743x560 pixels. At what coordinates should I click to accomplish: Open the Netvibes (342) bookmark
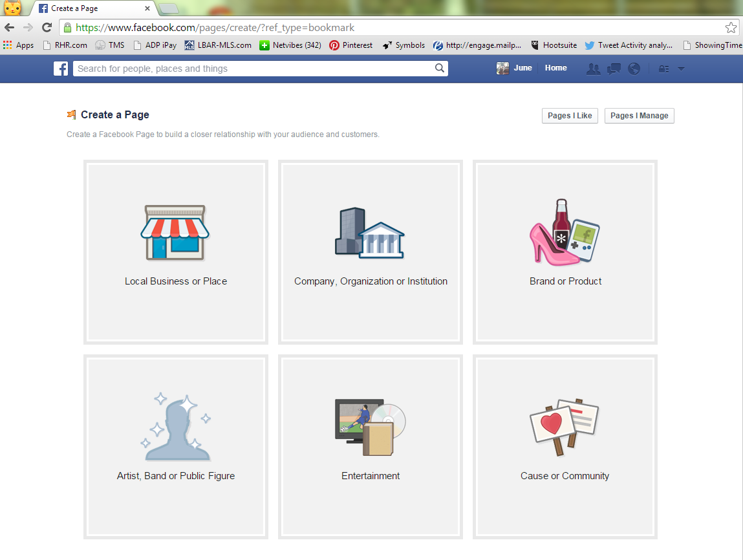tap(290, 45)
